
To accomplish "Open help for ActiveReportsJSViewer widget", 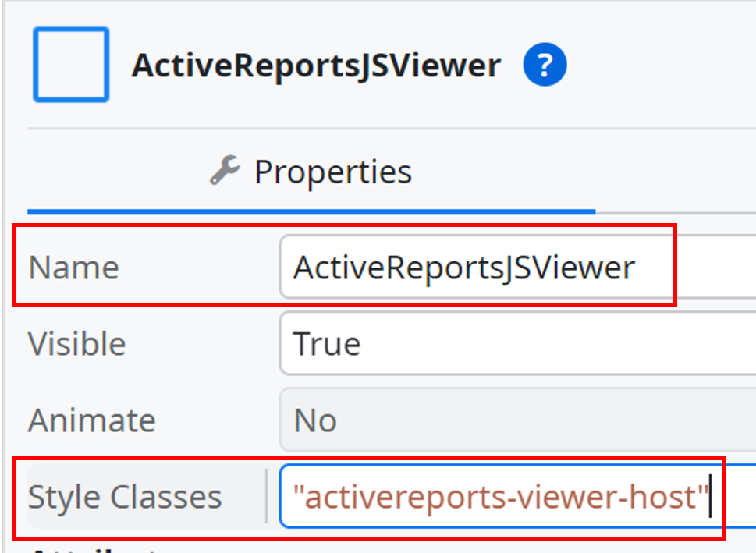I will (x=545, y=65).
